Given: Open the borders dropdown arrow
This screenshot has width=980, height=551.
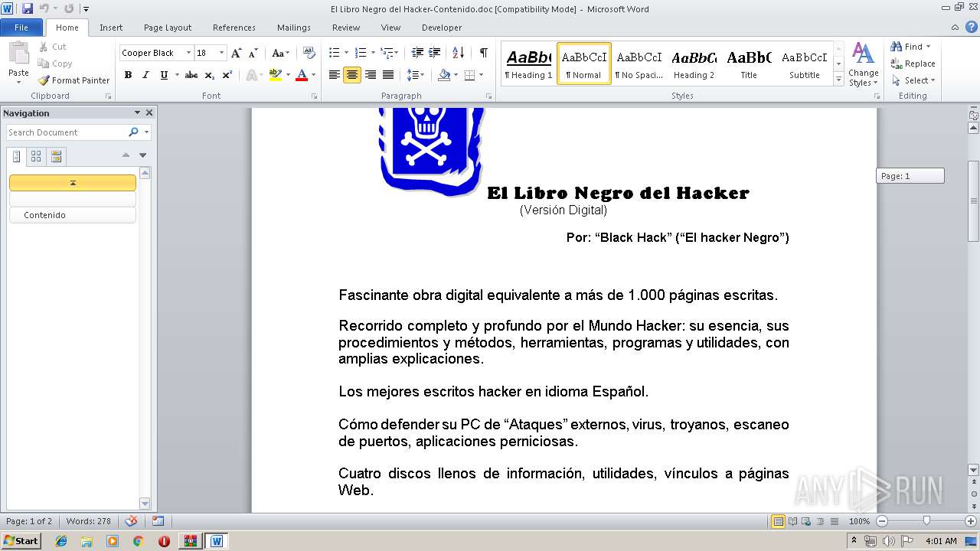Looking at the screenshot, I should click(x=481, y=75).
